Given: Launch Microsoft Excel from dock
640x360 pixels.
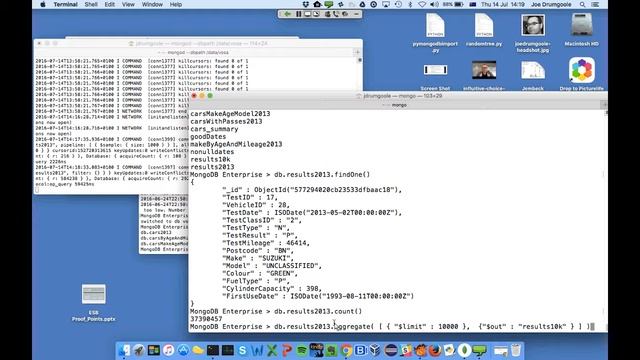Looking at the screenshot, I should point(272,350).
